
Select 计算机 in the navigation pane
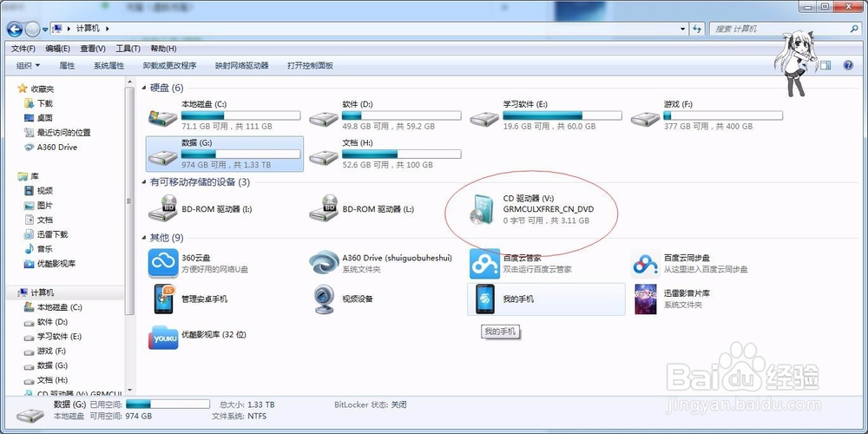(x=42, y=293)
